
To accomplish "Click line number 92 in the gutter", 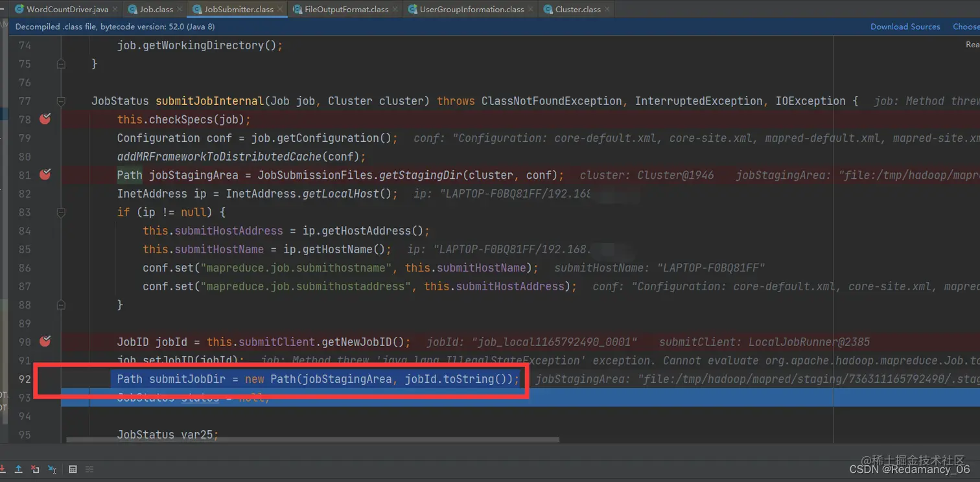I will click(24, 379).
